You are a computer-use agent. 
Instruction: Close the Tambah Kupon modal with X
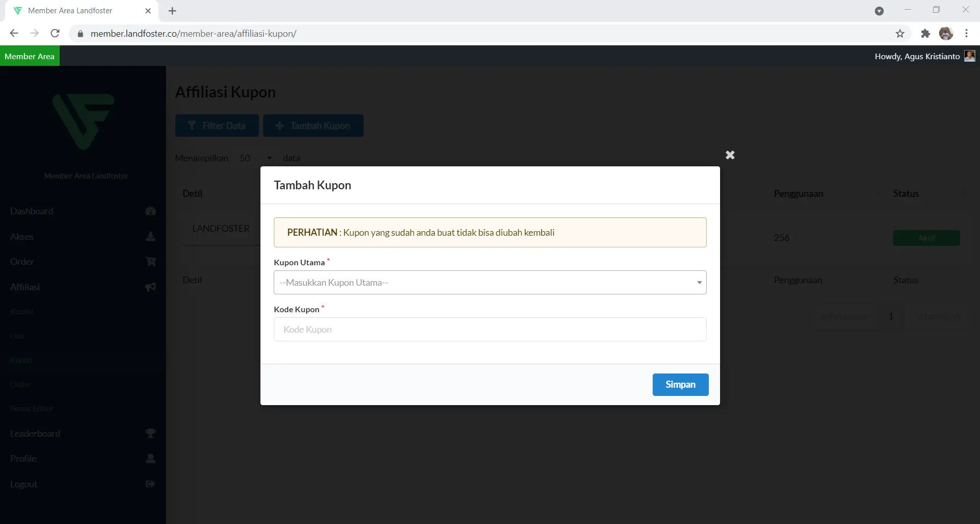pyautogui.click(x=730, y=155)
